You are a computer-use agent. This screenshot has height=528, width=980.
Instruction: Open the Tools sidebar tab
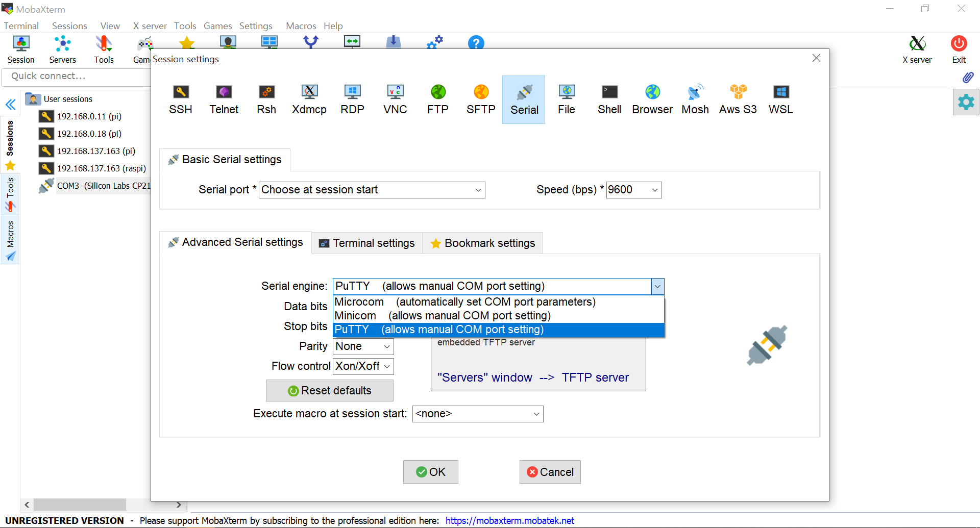tap(10, 194)
